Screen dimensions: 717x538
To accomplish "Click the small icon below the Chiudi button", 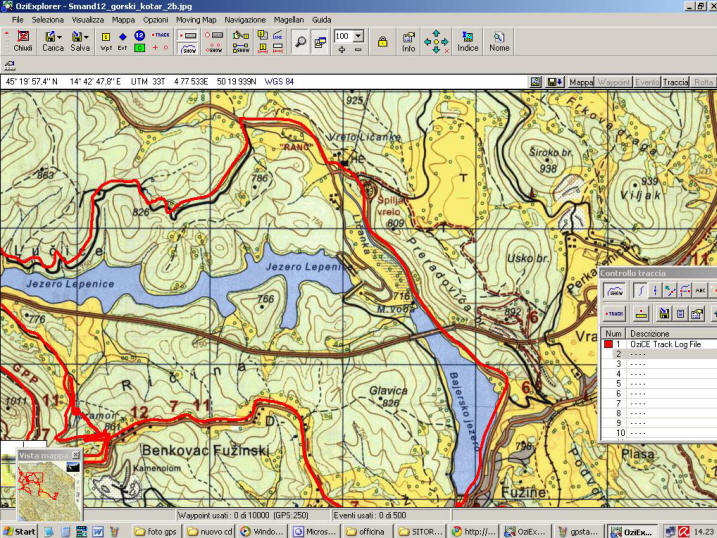I will 10,65.
